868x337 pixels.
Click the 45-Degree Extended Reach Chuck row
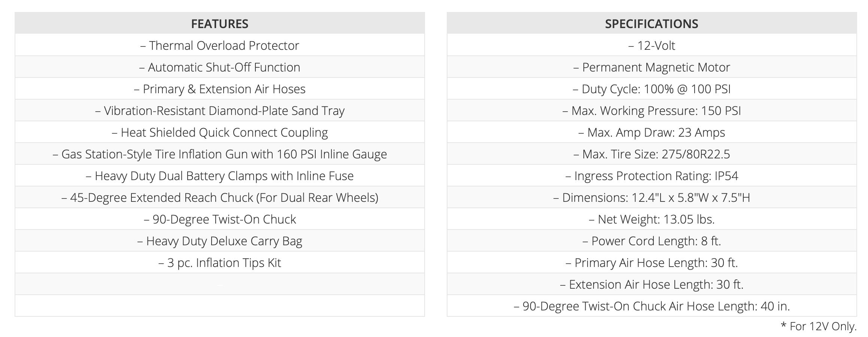[220, 197]
